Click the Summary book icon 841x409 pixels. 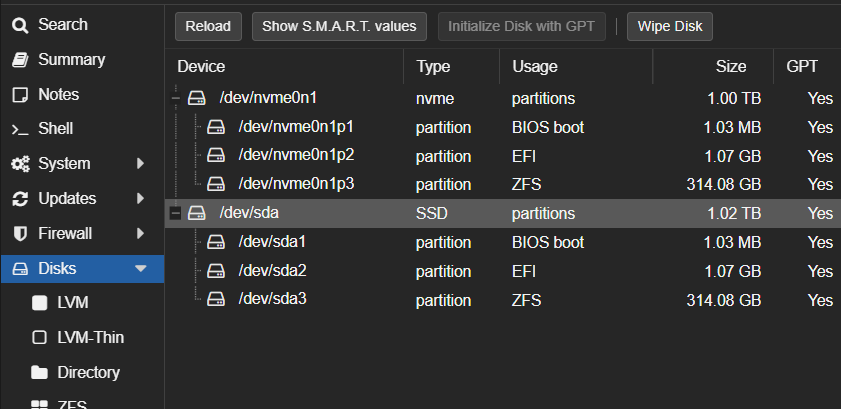point(19,60)
